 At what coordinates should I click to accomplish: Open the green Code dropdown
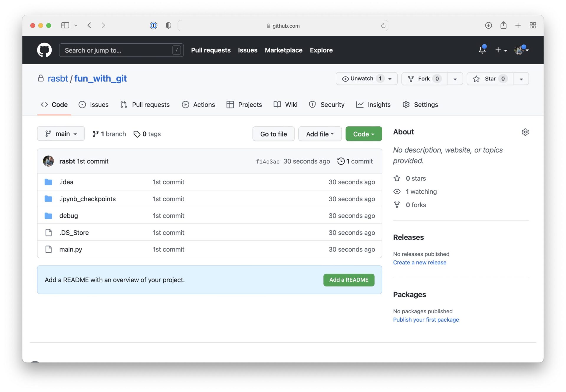(363, 134)
